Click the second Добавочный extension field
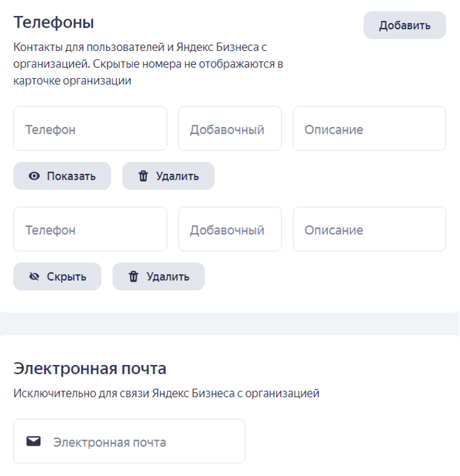The width and height of the screenshot is (460, 476). coord(230,229)
